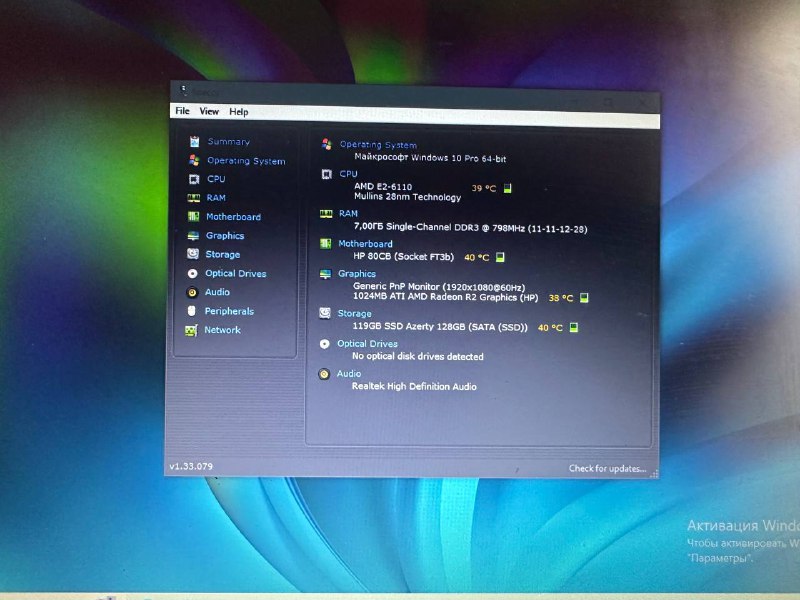Click Graphics heading in summary panel
This screenshot has width=800, height=600.
pyautogui.click(x=357, y=274)
